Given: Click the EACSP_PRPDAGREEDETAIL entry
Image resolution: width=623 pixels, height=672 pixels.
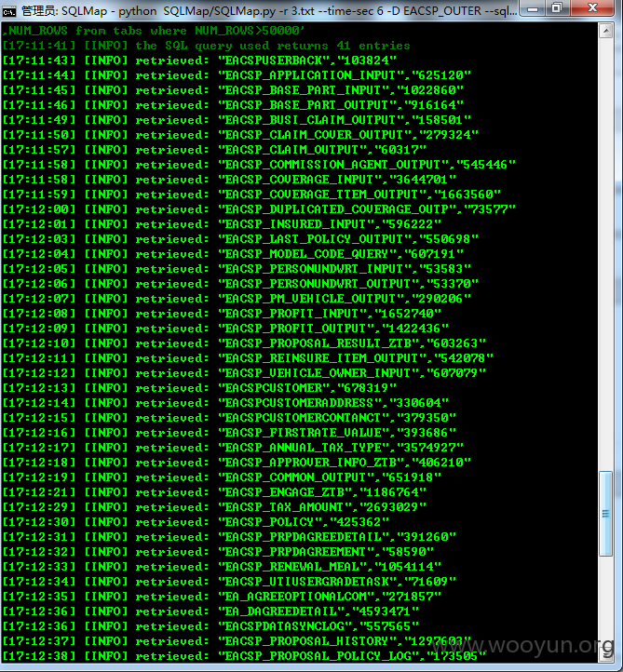Looking at the screenshot, I should [x=229, y=537].
